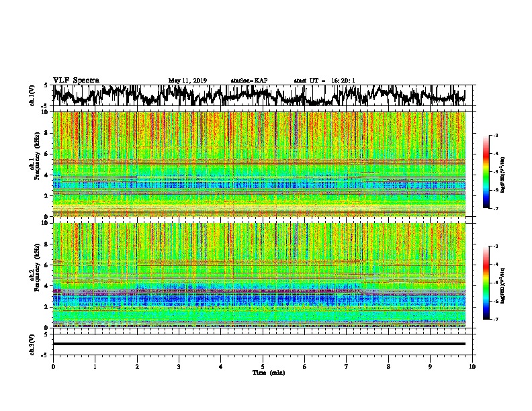532x411 pixels.
Task: Click time axis tick label "6"
Action: [305, 367]
